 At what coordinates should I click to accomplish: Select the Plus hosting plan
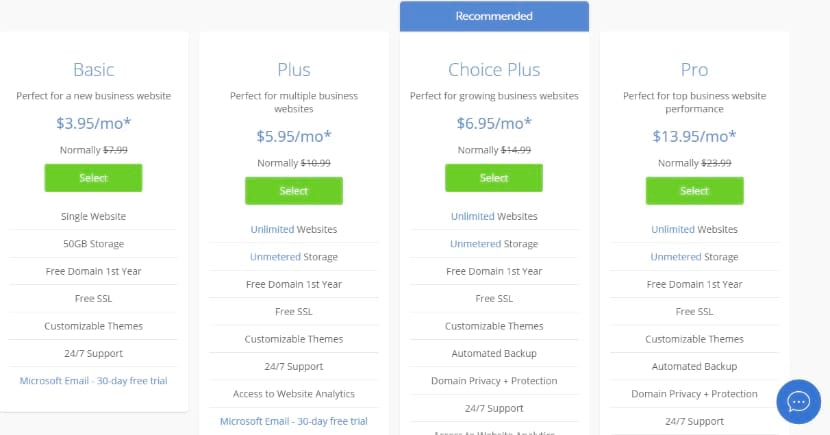(294, 191)
